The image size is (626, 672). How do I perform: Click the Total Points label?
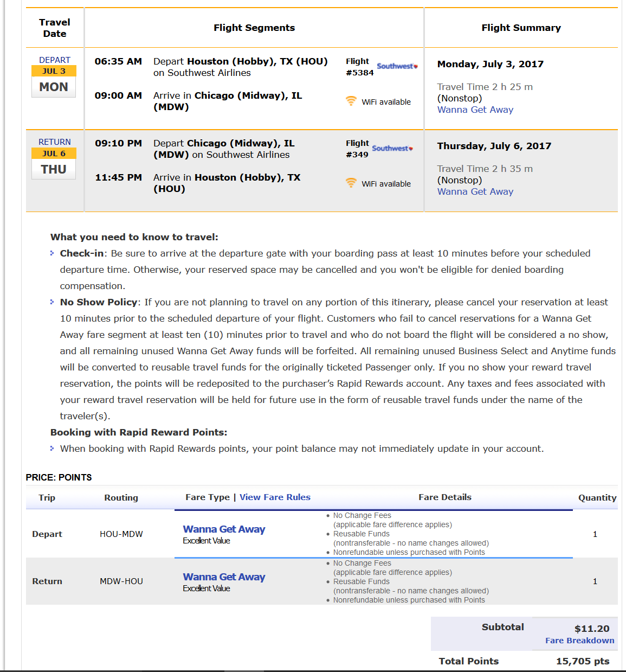(x=469, y=661)
